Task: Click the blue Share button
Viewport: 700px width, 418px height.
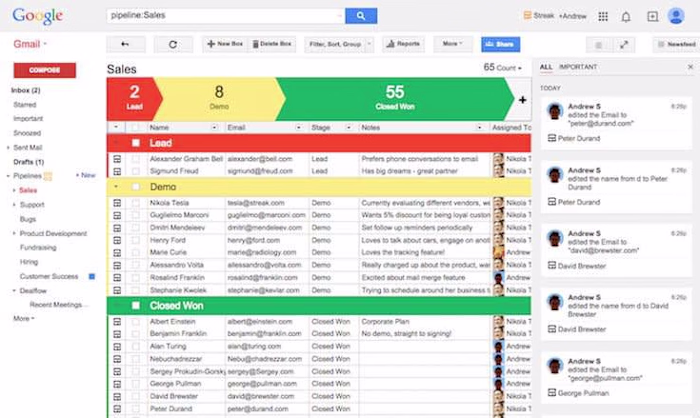Action: [500, 44]
